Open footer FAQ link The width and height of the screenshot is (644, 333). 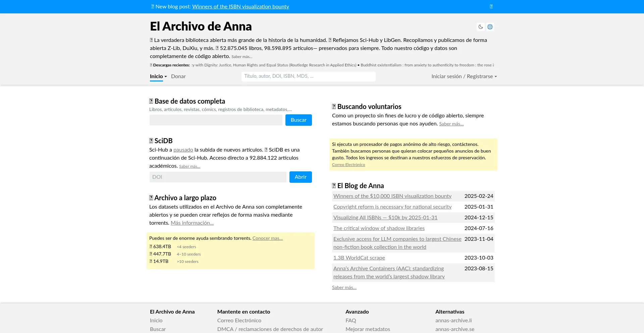click(x=351, y=321)
